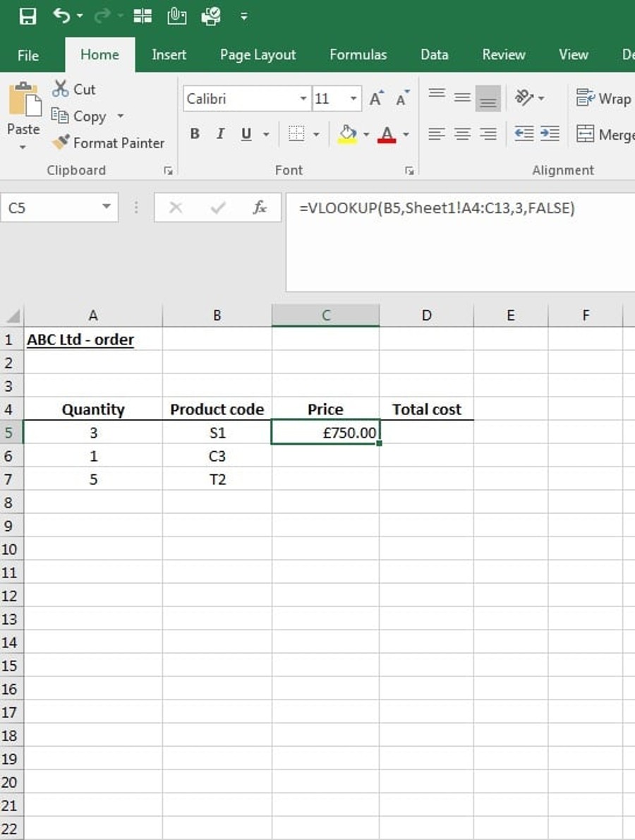Image resolution: width=635 pixels, height=840 pixels.
Task: Click the Copy button
Action: pyautogui.click(x=79, y=116)
